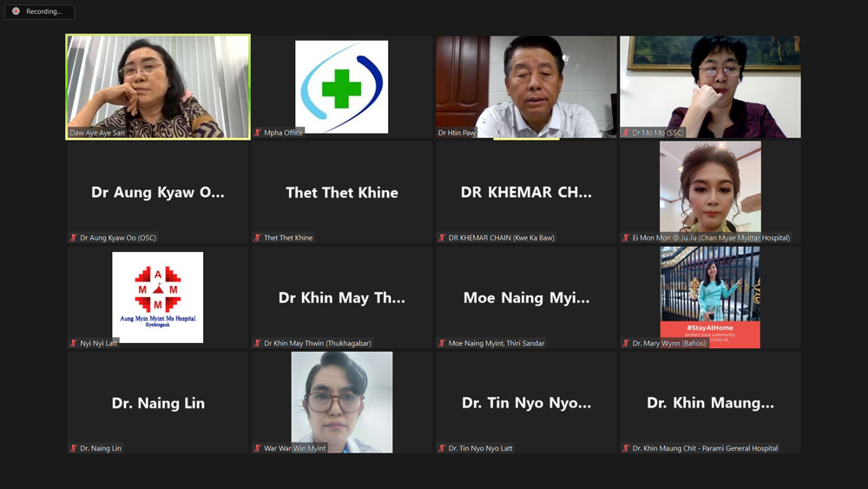
Task: Click muted mic icon beside Thet Thet Khine label
Action: pyautogui.click(x=258, y=238)
